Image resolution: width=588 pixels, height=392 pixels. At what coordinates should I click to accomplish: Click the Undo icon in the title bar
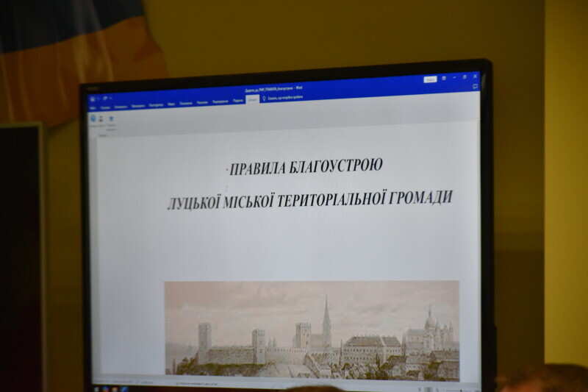click(98, 99)
